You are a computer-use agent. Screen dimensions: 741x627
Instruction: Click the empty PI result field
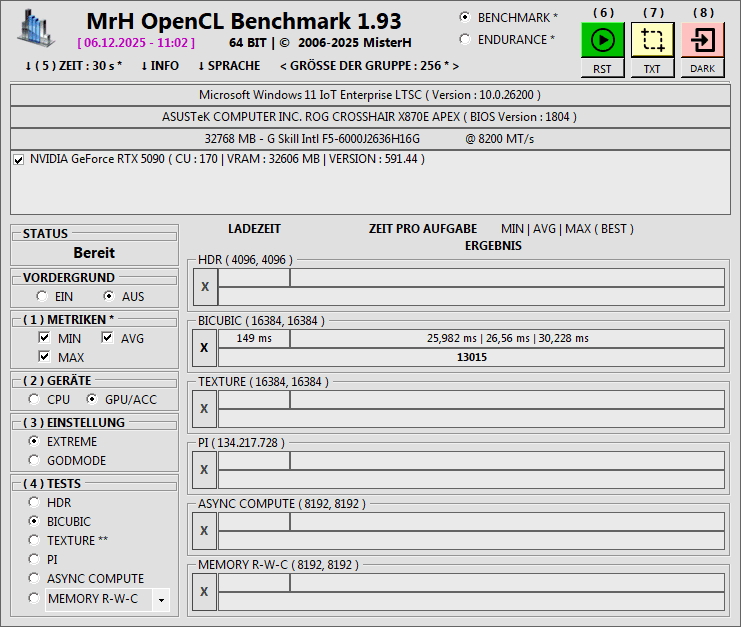(x=472, y=479)
